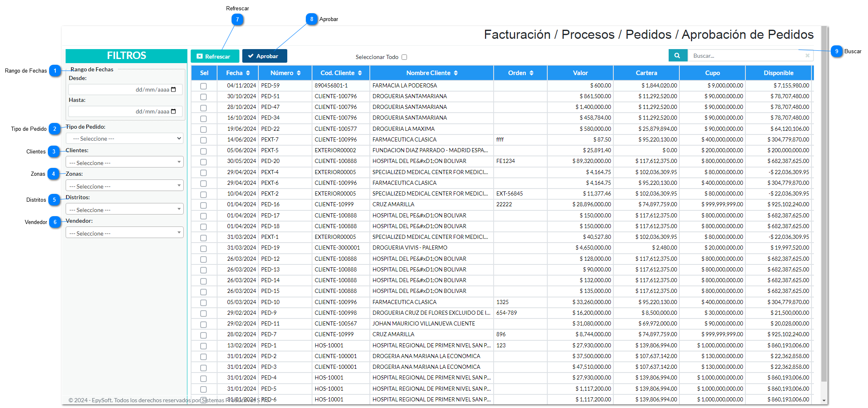Click the search magnifier icon button
The width and height of the screenshot is (868, 408).
pyautogui.click(x=677, y=55)
